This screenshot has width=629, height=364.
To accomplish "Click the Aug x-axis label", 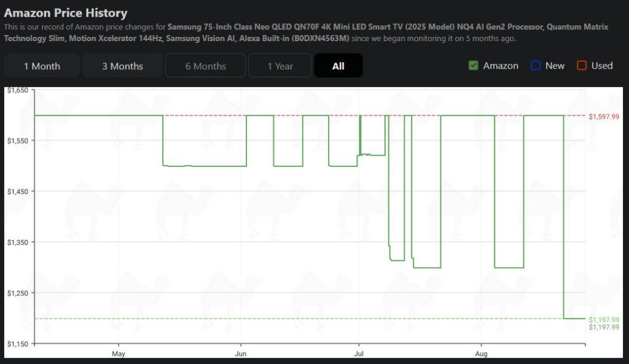I will tap(481, 354).
